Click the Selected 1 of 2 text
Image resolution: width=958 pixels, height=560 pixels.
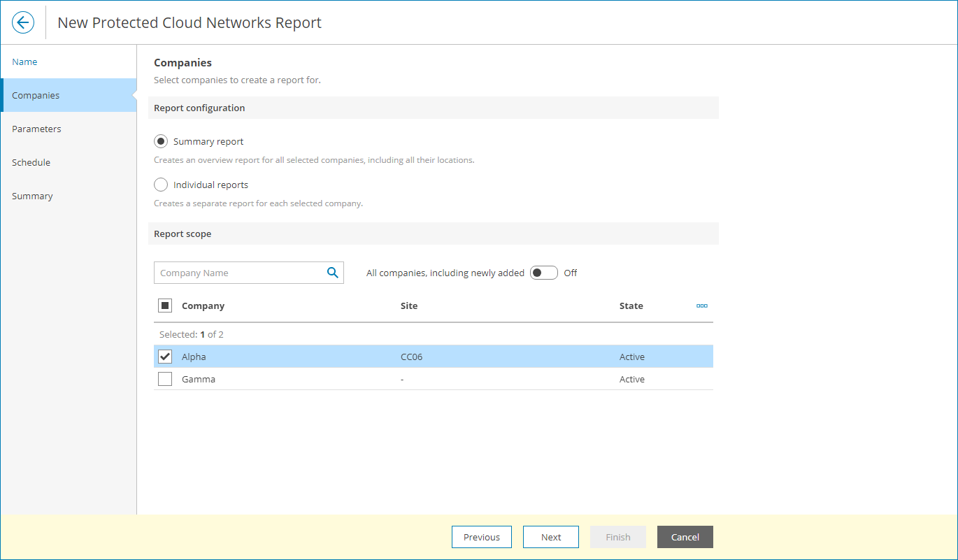tap(192, 334)
